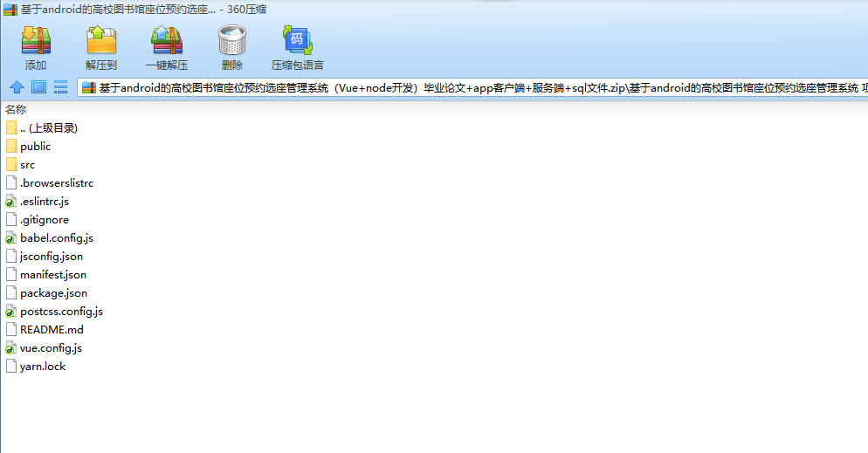Click the .eslintrc.js file icon
Viewport: 868px width, 453px height.
[x=11, y=202]
